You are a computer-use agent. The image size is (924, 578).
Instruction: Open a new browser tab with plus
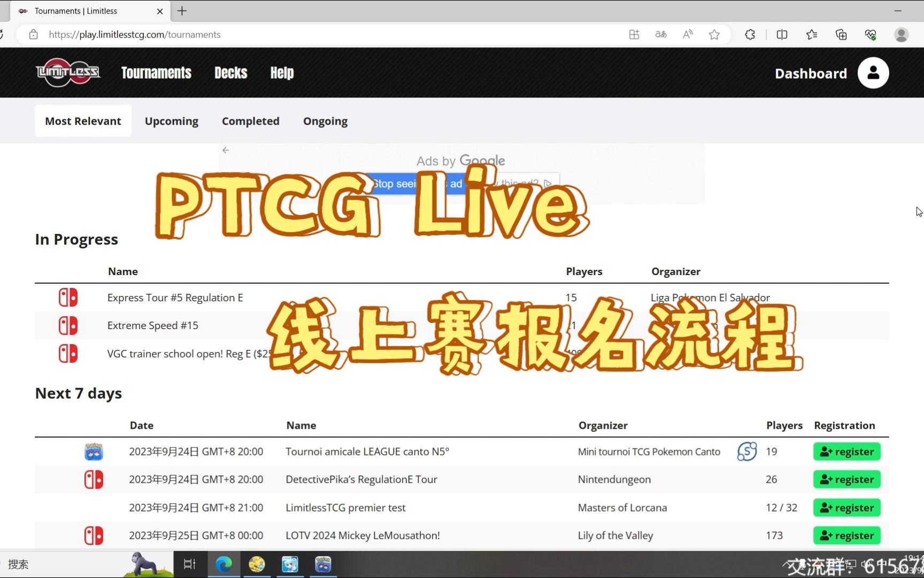[x=182, y=11]
